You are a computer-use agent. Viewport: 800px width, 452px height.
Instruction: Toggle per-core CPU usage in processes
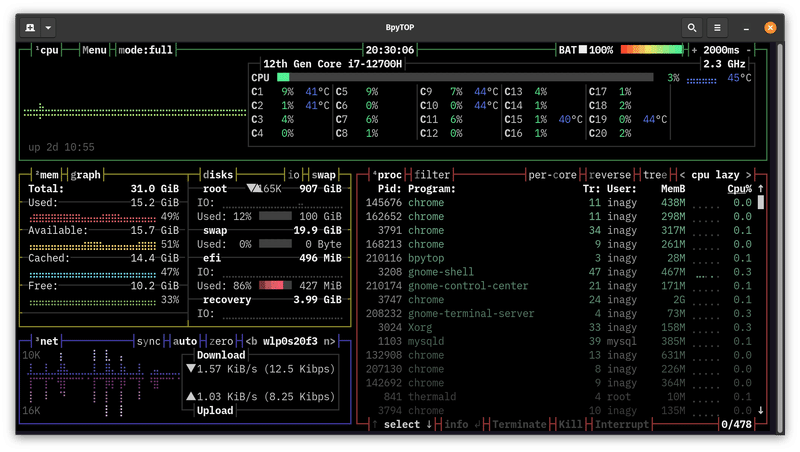554,174
